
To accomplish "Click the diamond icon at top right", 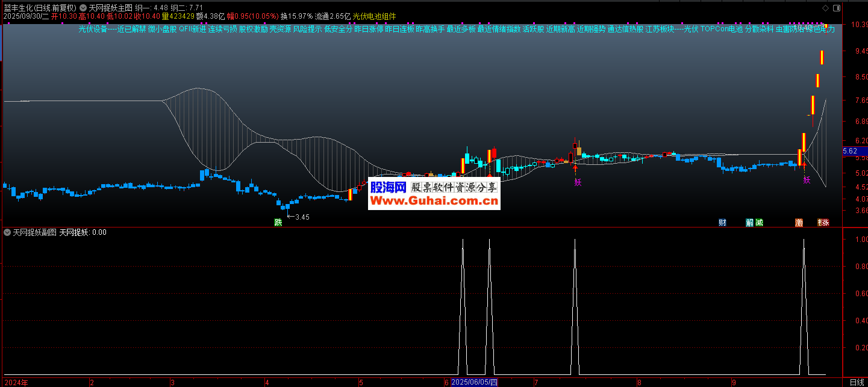I will pyautogui.click(x=825, y=8).
